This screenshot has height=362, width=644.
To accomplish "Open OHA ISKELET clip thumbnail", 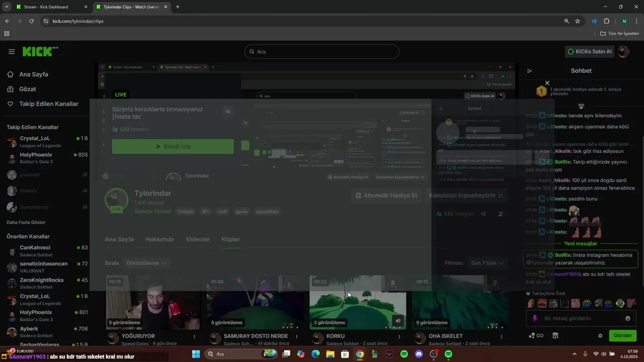I will click(x=460, y=302).
